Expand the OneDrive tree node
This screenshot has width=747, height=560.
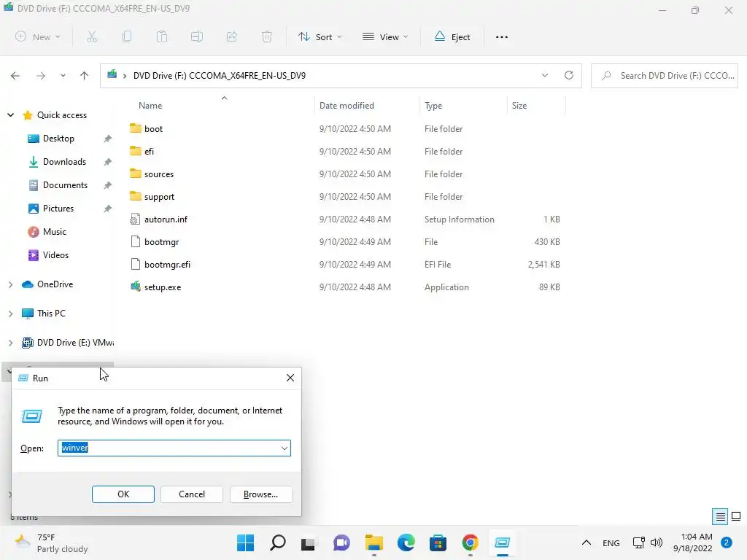[10, 284]
